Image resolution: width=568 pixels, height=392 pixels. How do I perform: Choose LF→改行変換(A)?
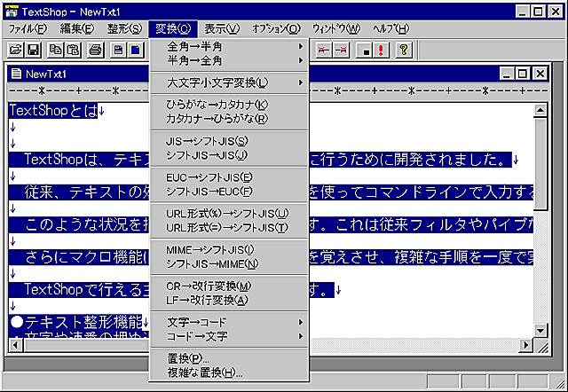229,300
